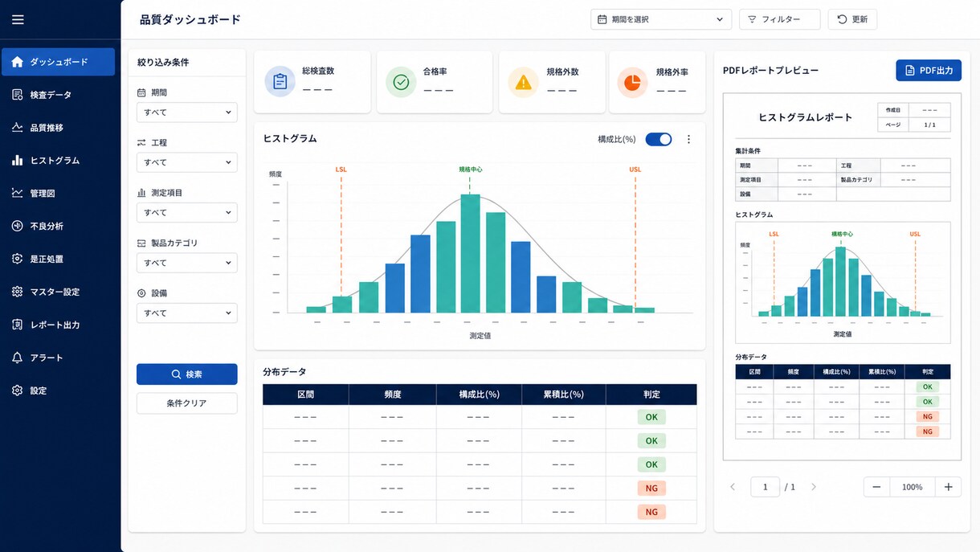
Task: Zoom out the PDF preview
Action: pyautogui.click(x=876, y=487)
